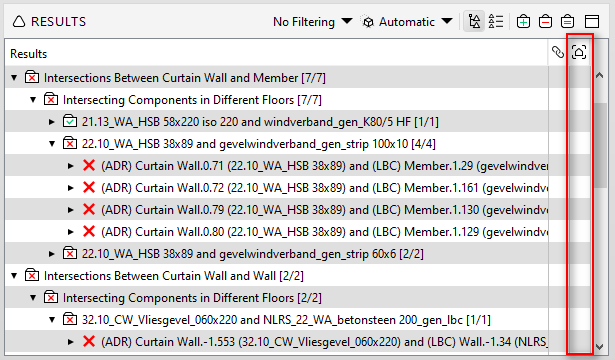615x360 pixels.
Task: Toggle the results hierarchy tree view button
Action: coord(474,21)
